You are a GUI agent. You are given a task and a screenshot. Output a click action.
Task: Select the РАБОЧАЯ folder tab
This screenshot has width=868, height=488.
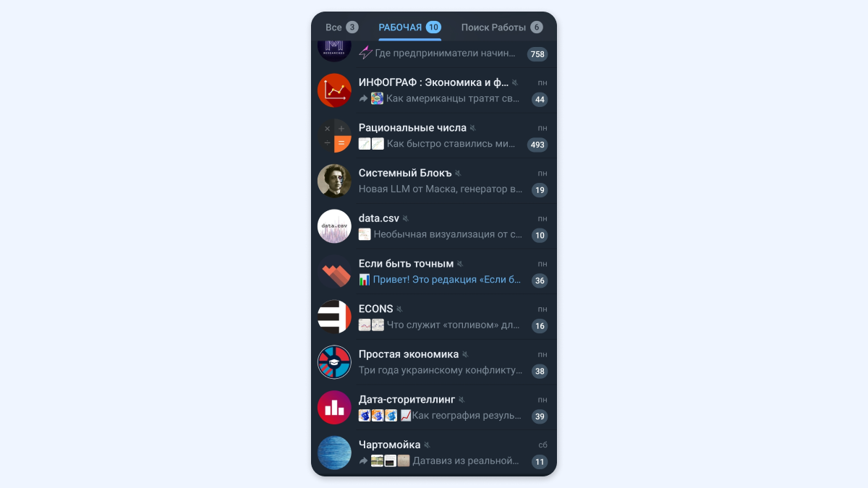pos(409,27)
